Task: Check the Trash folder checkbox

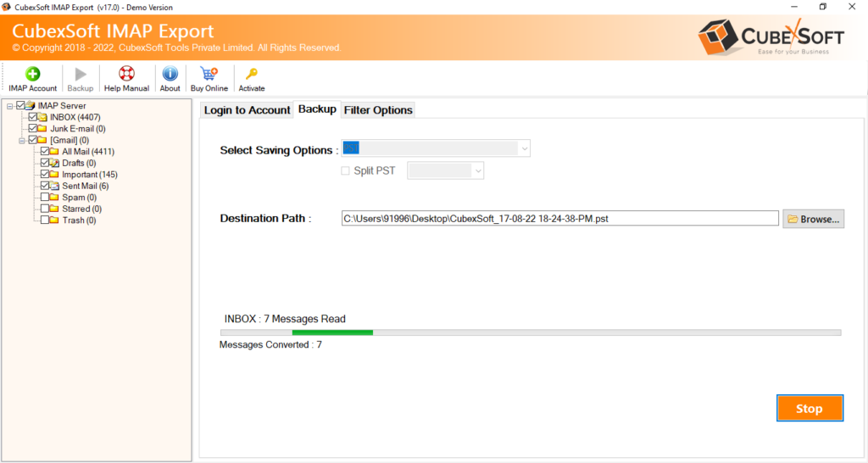Action: (45, 220)
